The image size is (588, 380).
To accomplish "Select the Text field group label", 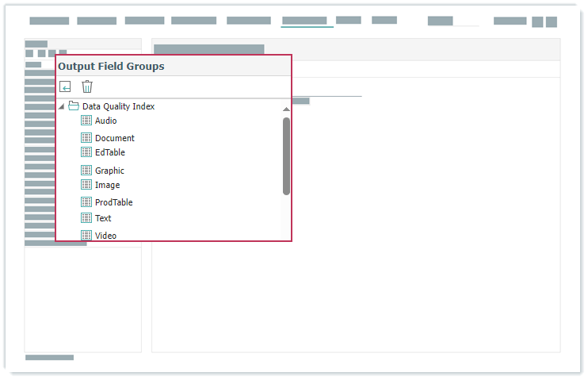I will 103,218.
